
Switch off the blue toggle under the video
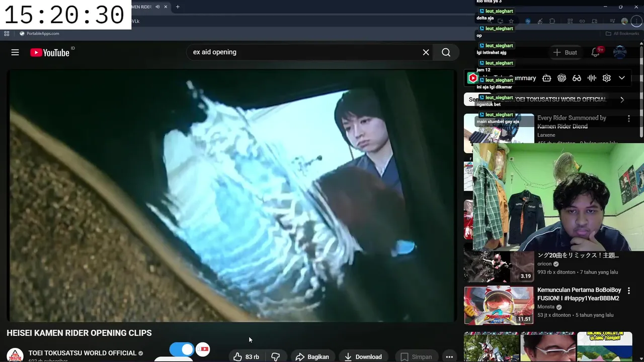point(182,349)
